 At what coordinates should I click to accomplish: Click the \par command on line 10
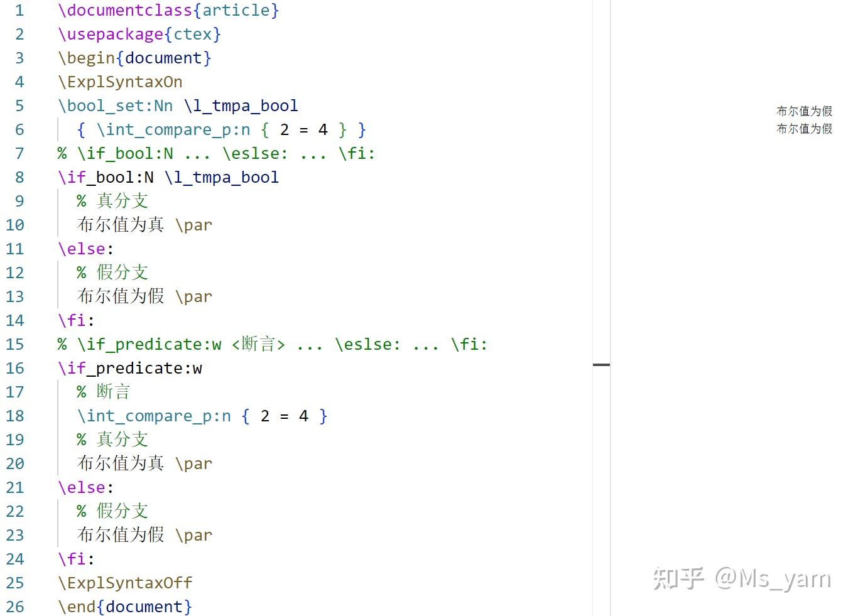pyautogui.click(x=194, y=225)
